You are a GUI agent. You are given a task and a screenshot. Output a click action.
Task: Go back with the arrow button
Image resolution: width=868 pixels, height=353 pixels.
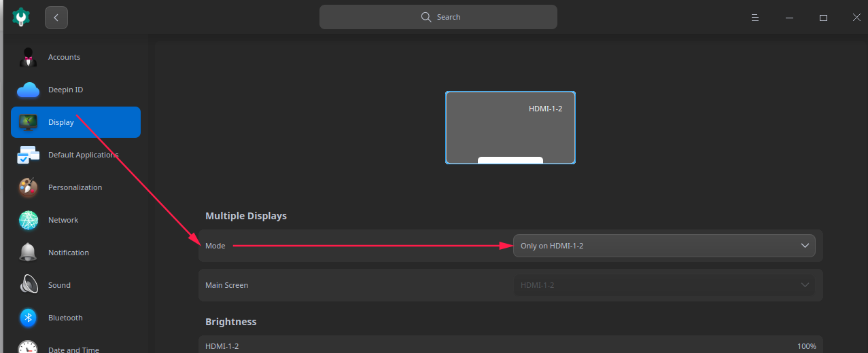[56, 18]
